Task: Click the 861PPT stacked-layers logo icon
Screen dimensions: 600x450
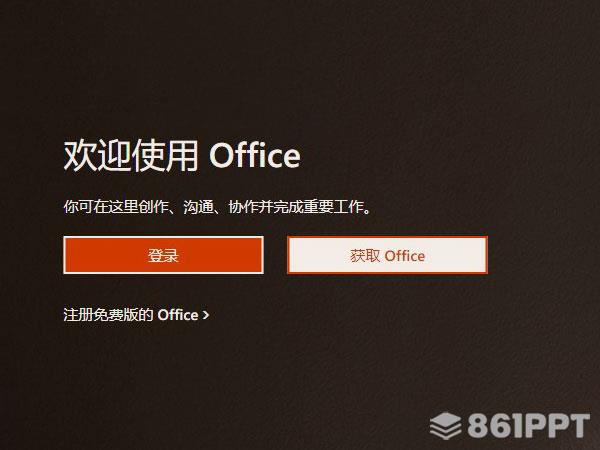Action: click(x=445, y=426)
